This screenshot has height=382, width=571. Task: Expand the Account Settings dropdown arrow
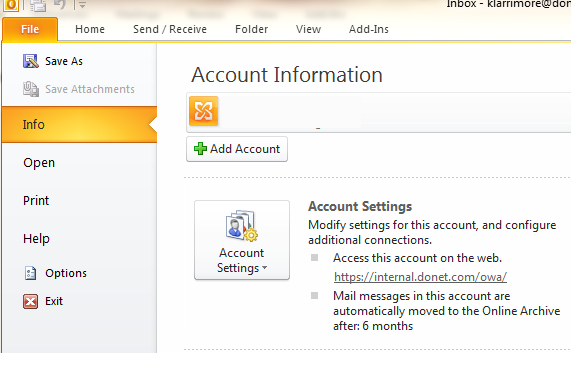click(x=264, y=268)
